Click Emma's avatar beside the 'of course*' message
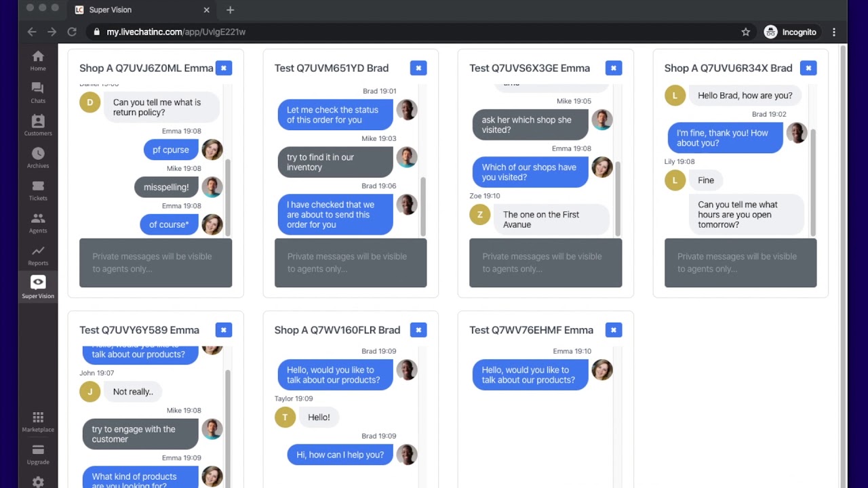The width and height of the screenshot is (868, 488). 212,224
